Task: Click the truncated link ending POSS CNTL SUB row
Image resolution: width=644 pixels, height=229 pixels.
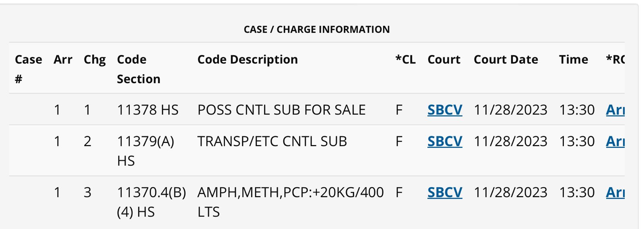Action: pos(615,110)
